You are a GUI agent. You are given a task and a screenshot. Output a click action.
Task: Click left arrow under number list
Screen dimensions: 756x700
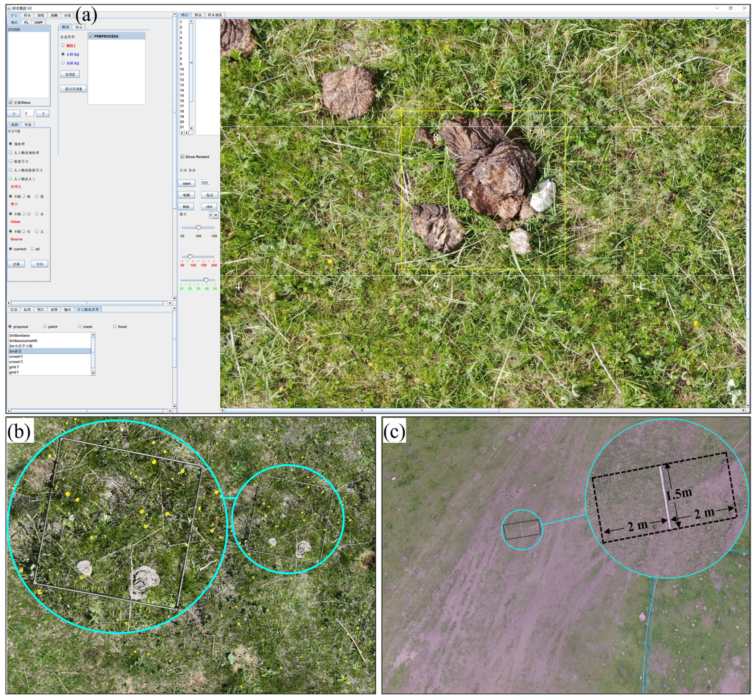pyautogui.click(x=181, y=133)
